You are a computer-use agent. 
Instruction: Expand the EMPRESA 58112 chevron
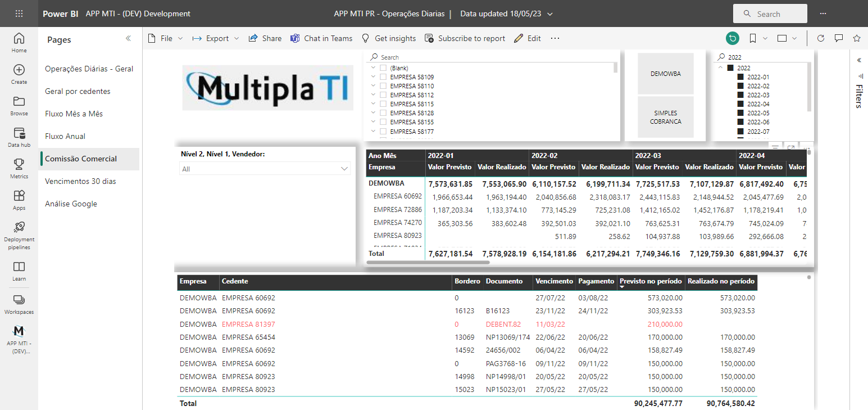373,94
